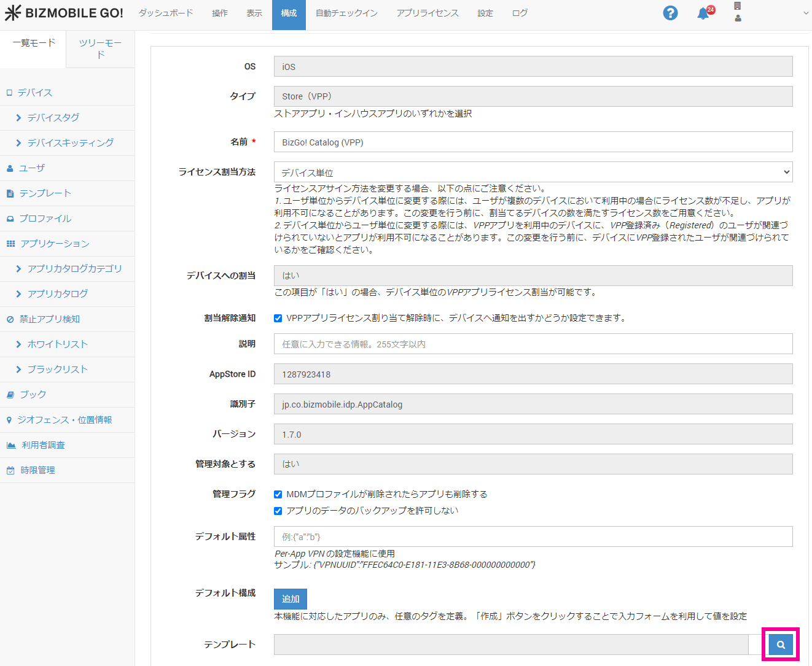Viewport: 812px width, 666px height.
Task: Open the notifications bell icon
Action: point(703,14)
